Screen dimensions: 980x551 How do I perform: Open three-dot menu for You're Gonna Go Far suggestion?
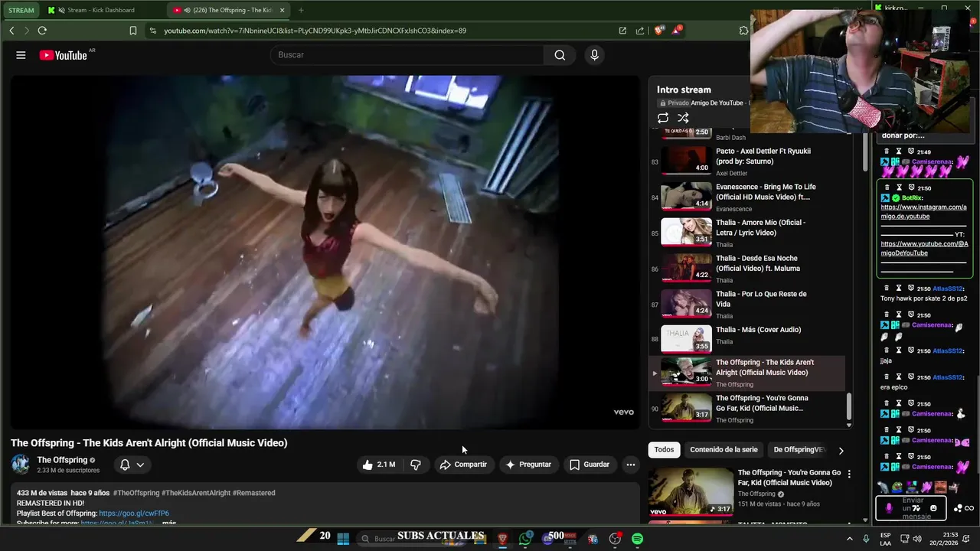point(848,474)
